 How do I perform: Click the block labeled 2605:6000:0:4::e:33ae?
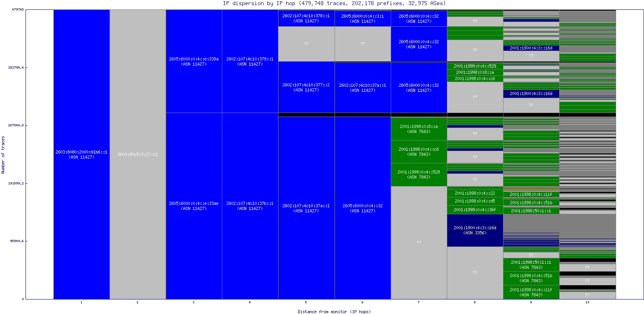[x=194, y=206]
